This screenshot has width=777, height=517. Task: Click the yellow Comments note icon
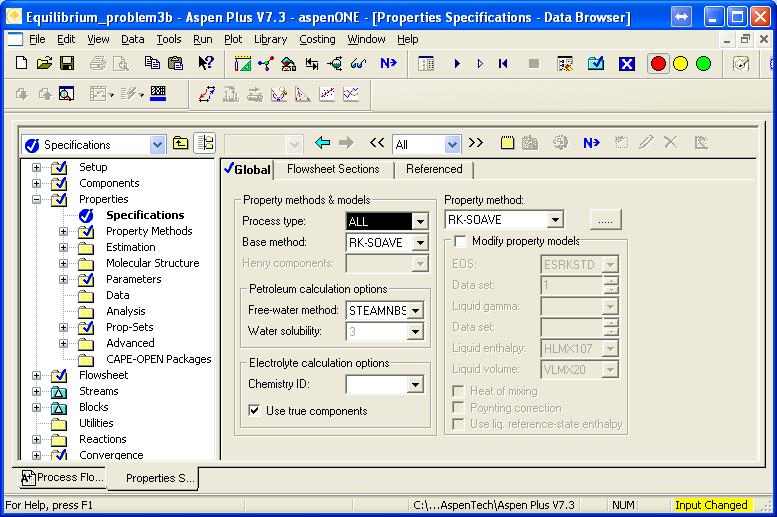pyautogui.click(x=507, y=143)
